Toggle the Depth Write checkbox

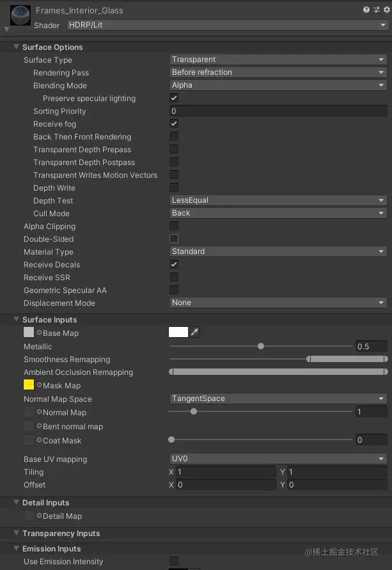point(174,187)
